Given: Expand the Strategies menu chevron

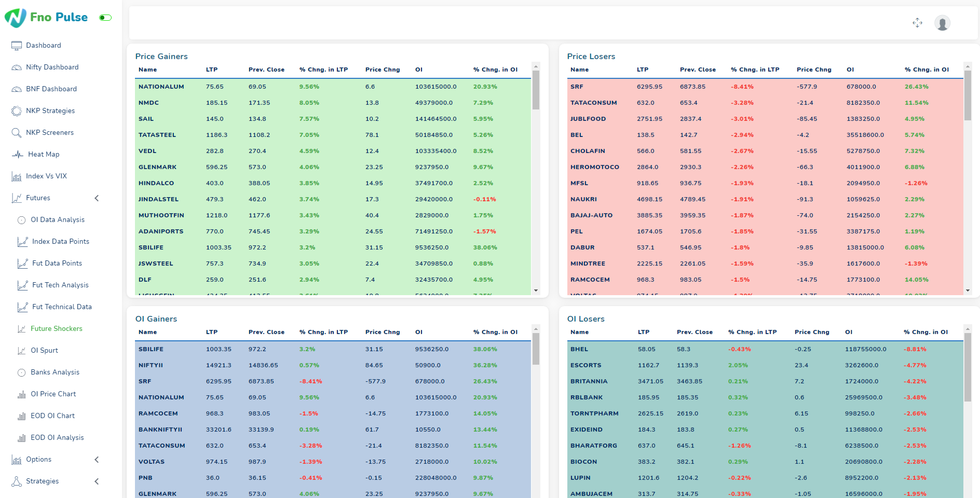Looking at the screenshot, I should (x=97, y=481).
